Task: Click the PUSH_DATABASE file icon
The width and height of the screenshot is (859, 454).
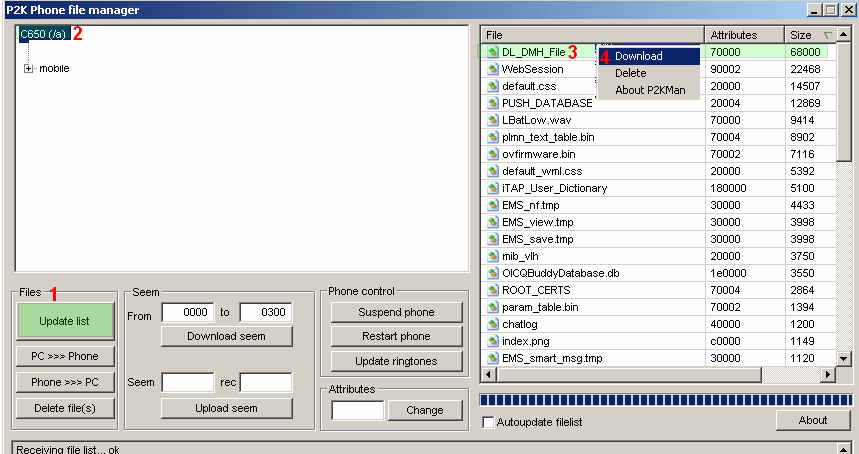Action: [493, 103]
